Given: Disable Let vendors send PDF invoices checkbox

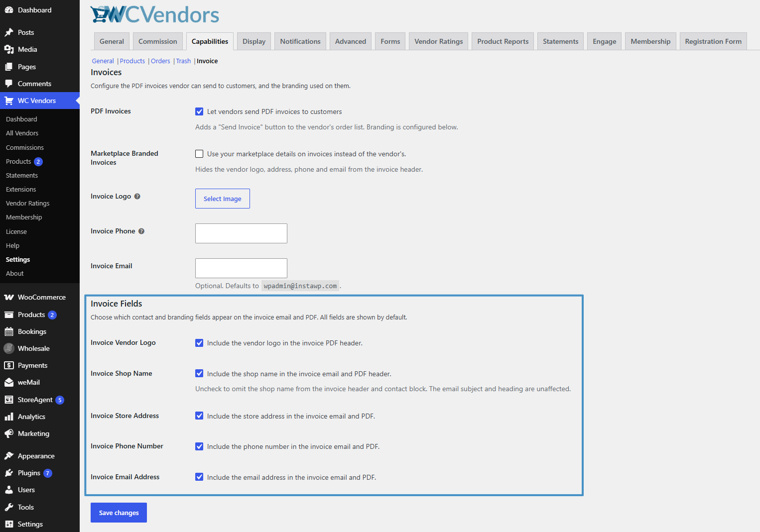Looking at the screenshot, I should click(x=199, y=111).
